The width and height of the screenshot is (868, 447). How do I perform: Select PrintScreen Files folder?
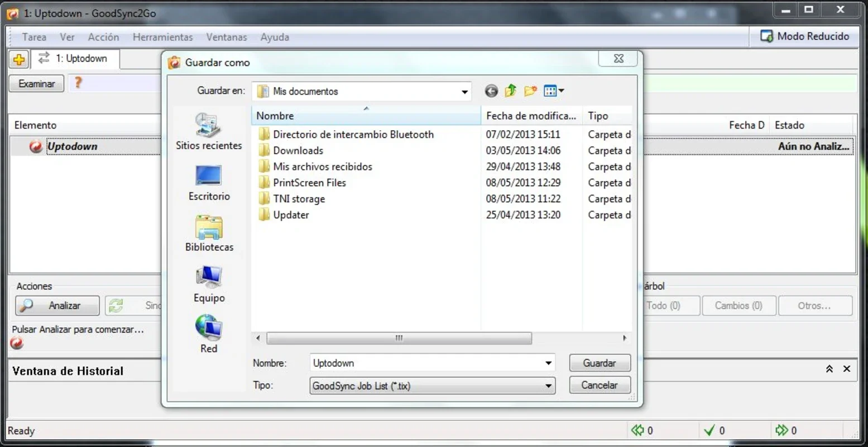[310, 183]
